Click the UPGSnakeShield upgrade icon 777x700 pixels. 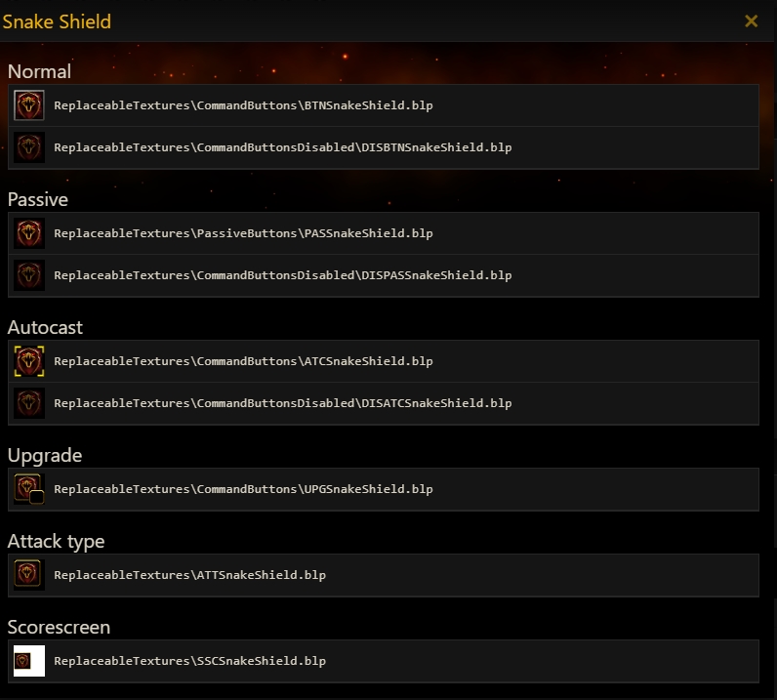click(x=29, y=489)
